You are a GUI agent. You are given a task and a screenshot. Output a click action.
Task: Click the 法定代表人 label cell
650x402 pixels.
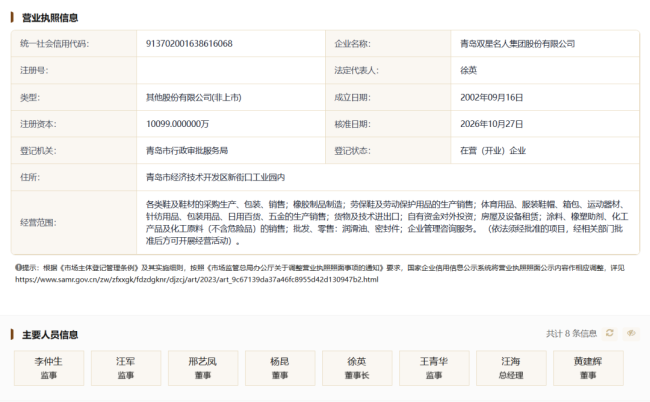click(388, 70)
